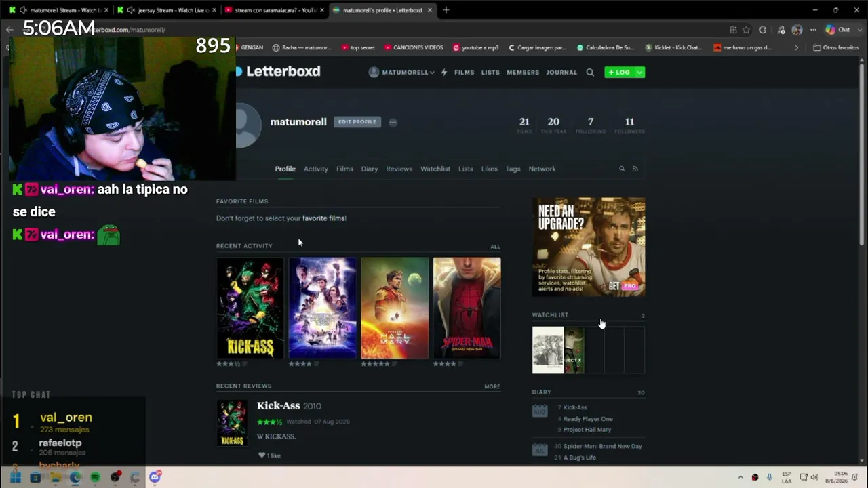
Task: Click ALL next to Recent Activity
Action: 495,247
